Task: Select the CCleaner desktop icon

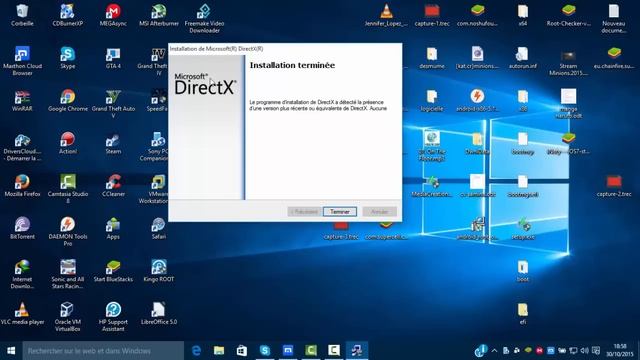Action: pos(113,186)
